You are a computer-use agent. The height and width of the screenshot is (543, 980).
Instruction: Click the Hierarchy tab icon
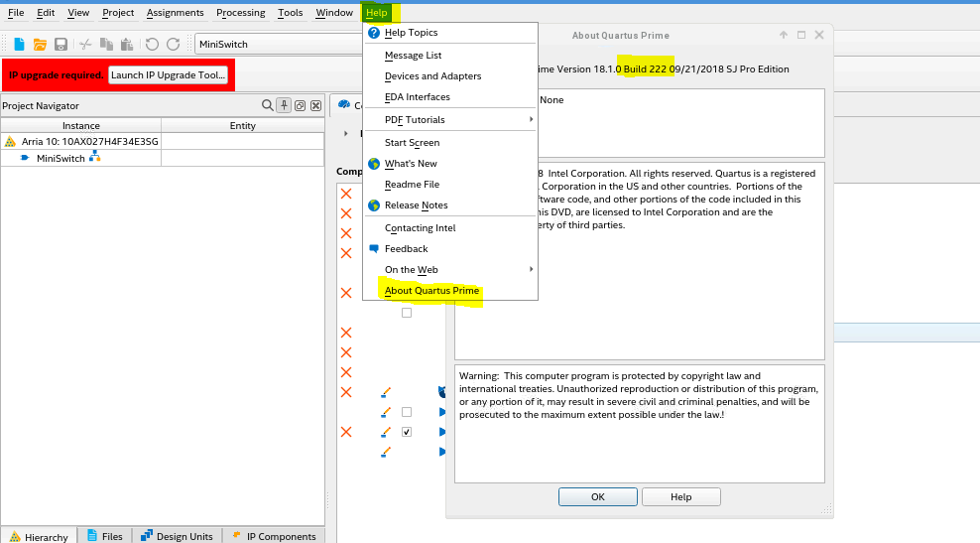coord(15,537)
